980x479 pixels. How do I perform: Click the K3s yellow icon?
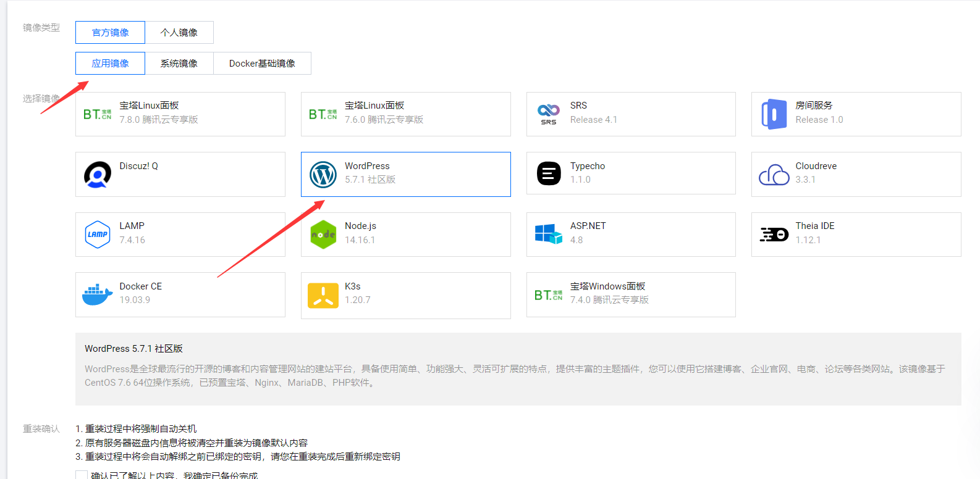coord(323,296)
